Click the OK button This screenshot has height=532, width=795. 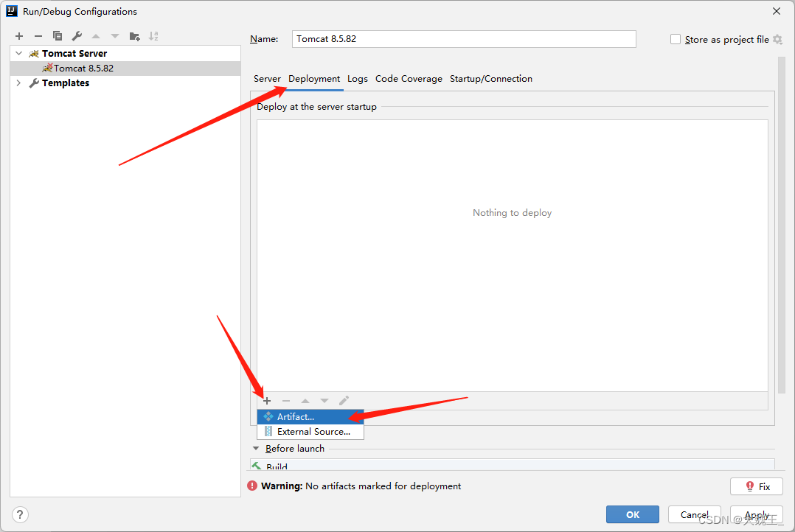(x=633, y=514)
